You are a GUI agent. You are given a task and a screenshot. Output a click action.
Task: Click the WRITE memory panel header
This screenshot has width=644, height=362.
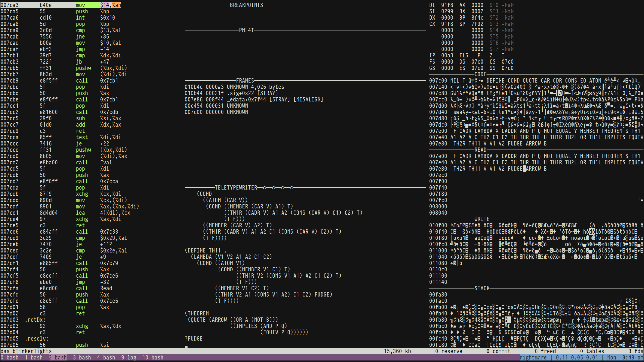point(482,219)
